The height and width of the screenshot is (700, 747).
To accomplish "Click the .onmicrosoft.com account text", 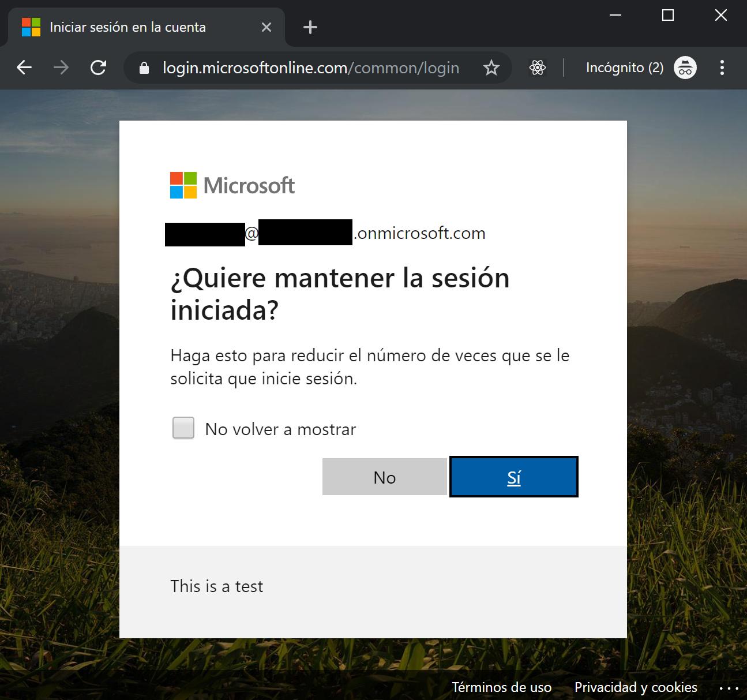I will tap(420, 233).
